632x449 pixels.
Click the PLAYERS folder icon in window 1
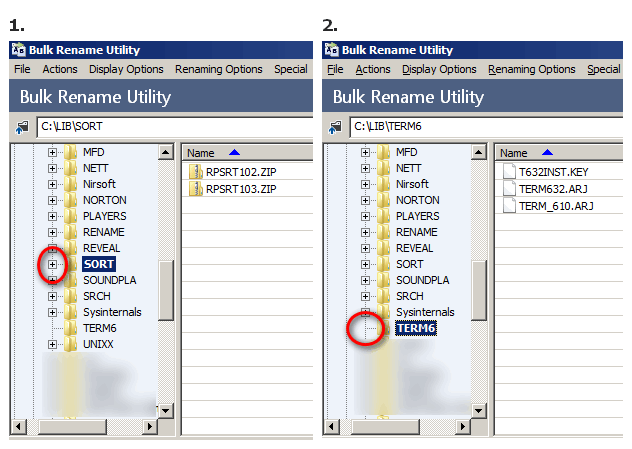point(71,216)
